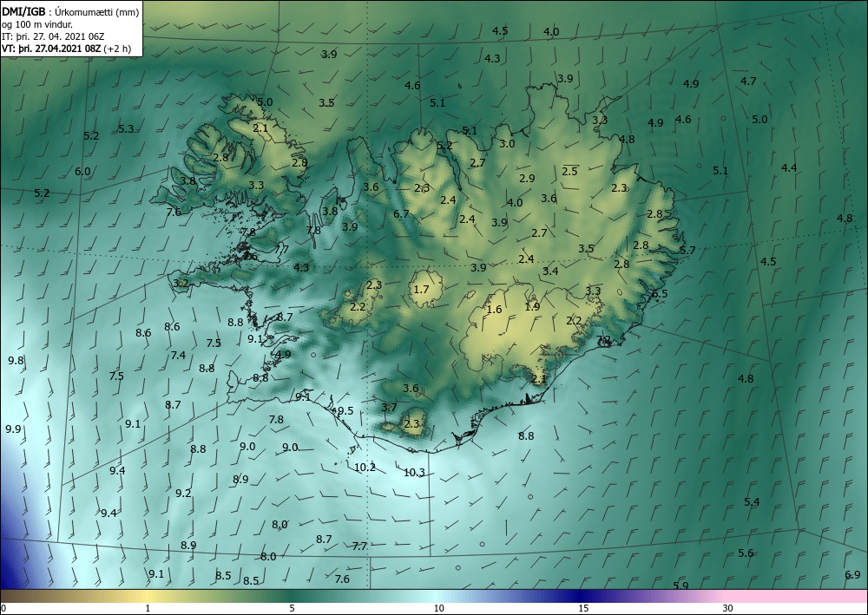
Task: Click the 5.4 value in the southeast ocean
Action: 752,502
